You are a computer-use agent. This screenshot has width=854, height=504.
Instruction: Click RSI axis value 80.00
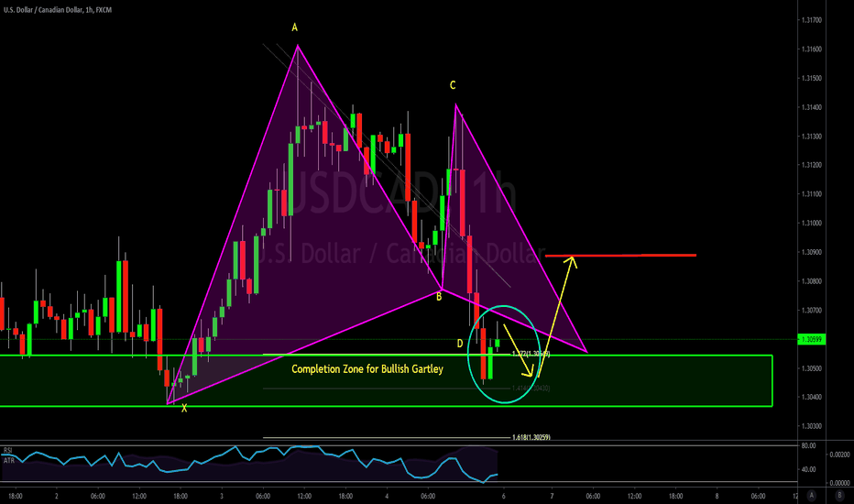(x=809, y=445)
